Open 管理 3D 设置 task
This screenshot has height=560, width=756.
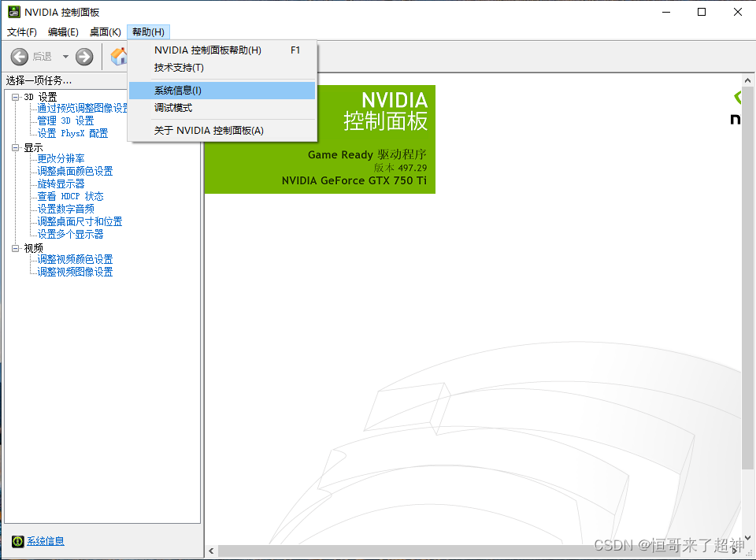[x=65, y=121]
